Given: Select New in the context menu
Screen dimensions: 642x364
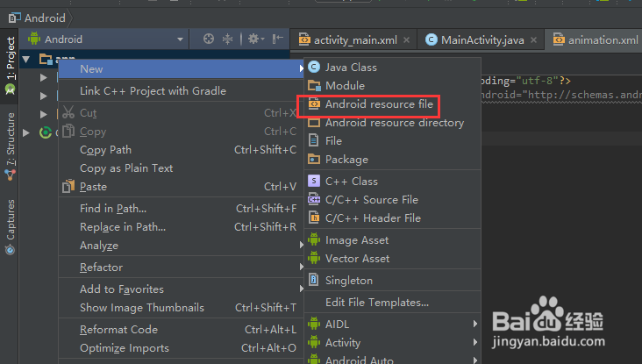Looking at the screenshot, I should [182, 68].
